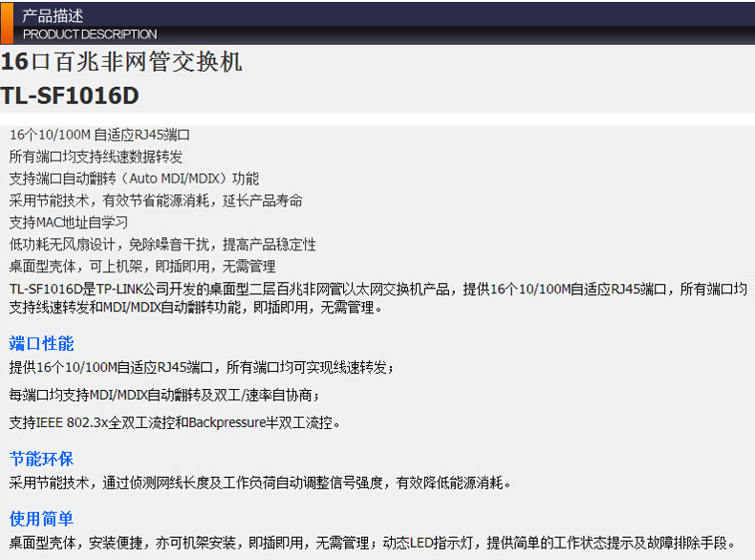Click the IEEE 802.3x flow control line
The height and width of the screenshot is (560, 755).
pyautogui.click(x=175, y=422)
